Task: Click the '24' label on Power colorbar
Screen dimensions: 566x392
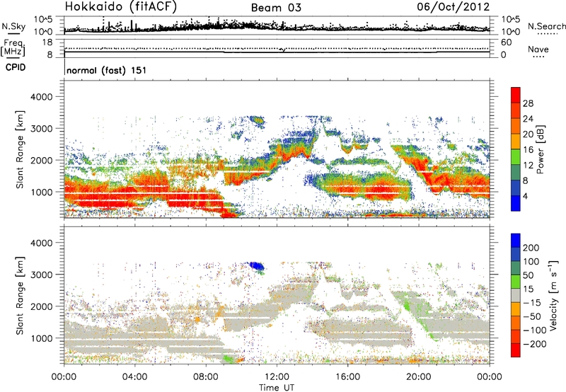Action: point(528,119)
